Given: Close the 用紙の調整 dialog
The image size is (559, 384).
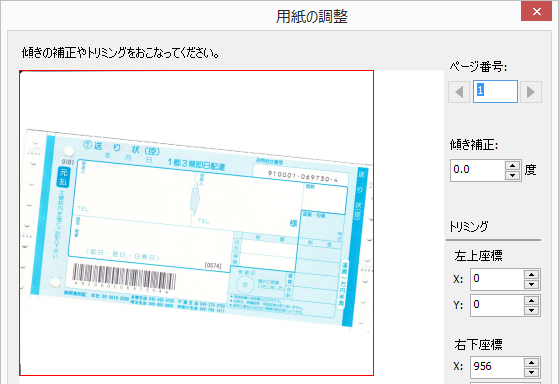Looking at the screenshot, I should click(537, 11).
